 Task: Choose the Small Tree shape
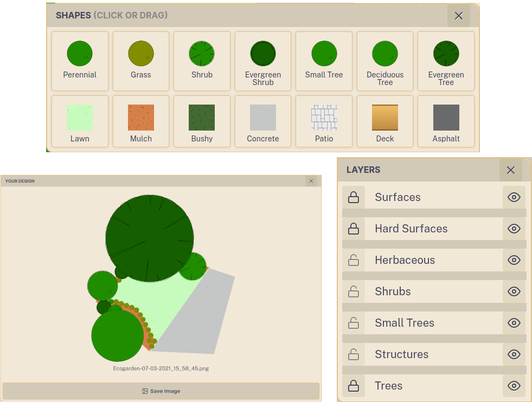click(x=324, y=61)
